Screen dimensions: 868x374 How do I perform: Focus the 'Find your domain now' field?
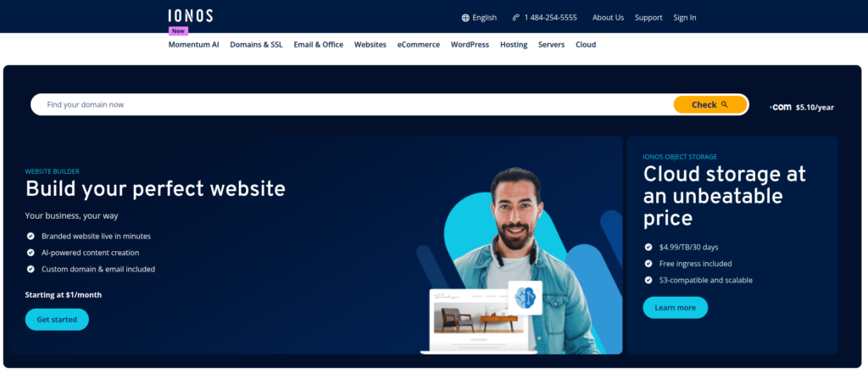coord(352,104)
